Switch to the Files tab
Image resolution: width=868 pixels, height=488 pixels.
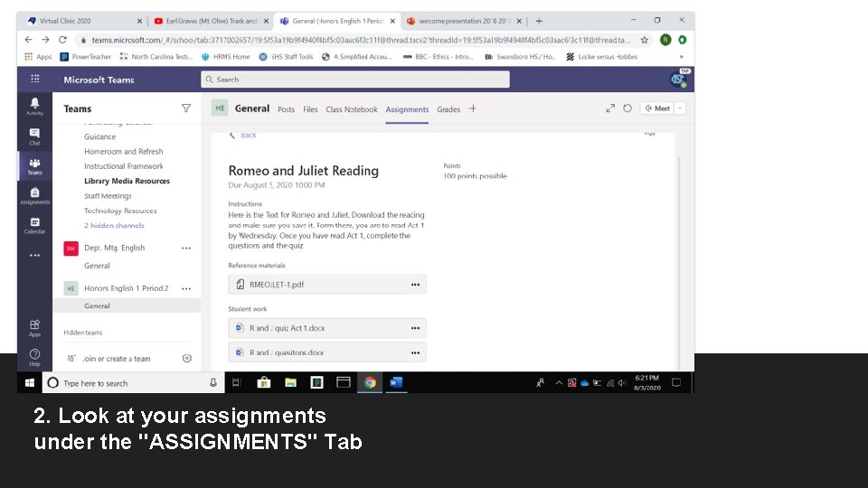tap(310, 109)
